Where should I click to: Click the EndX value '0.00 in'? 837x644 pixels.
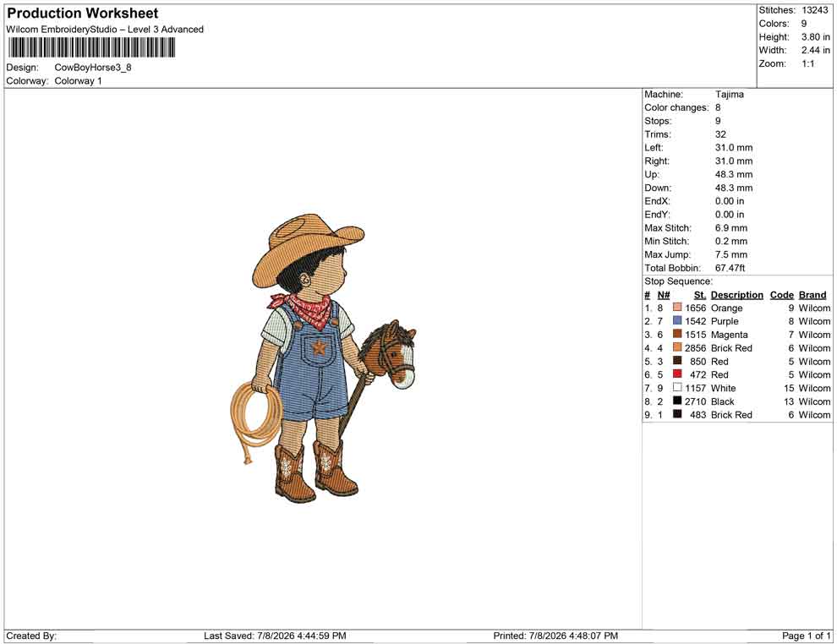[x=730, y=201]
